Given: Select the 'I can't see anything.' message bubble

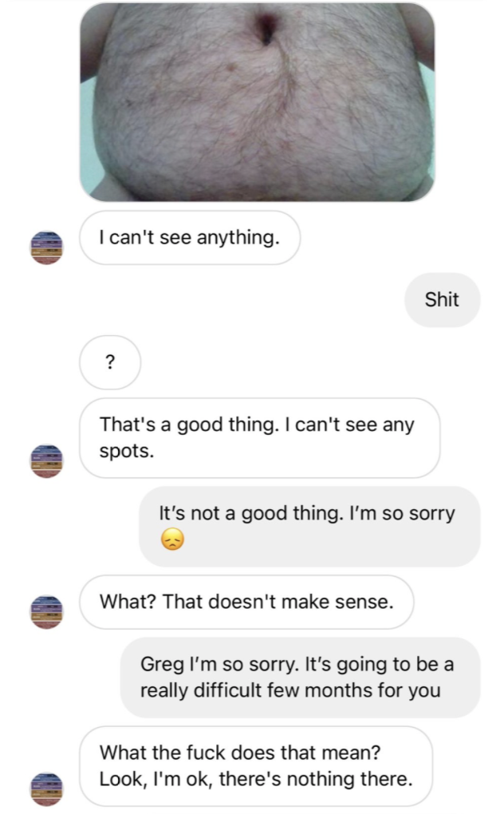Looking at the screenshot, I should (x=190, y=238).
